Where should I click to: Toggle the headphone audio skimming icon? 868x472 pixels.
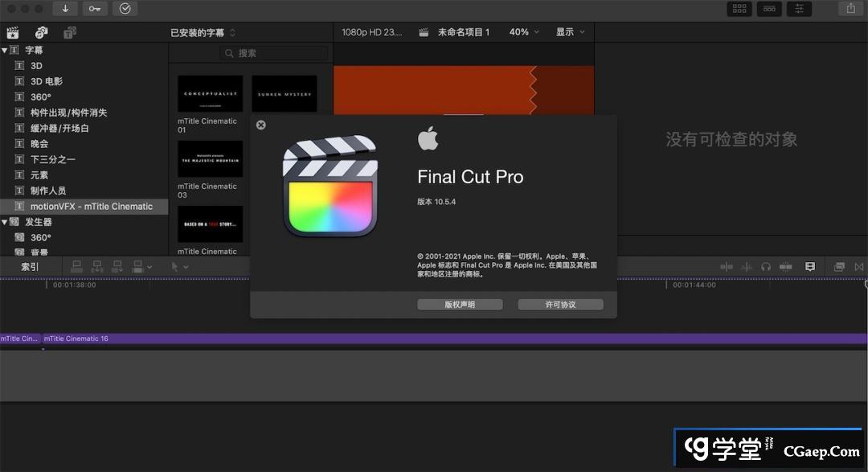pos(766,267)
